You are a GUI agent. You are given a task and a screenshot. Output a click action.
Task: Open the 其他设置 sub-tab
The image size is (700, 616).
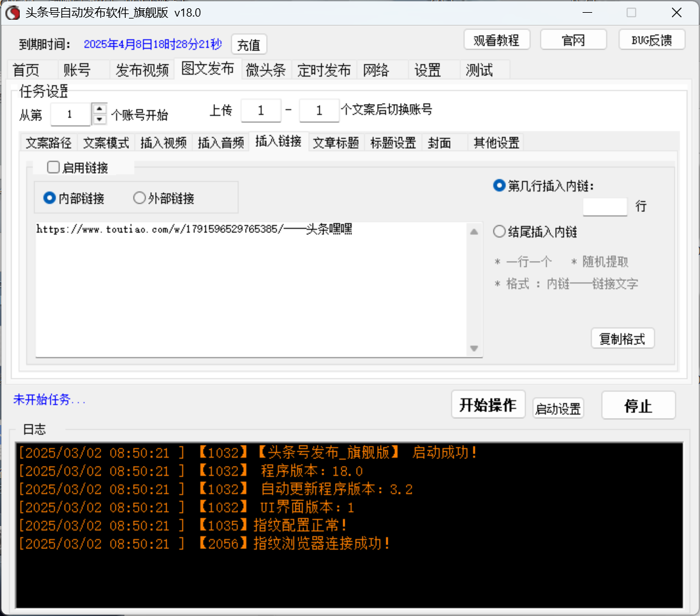[x=496, y=143]
